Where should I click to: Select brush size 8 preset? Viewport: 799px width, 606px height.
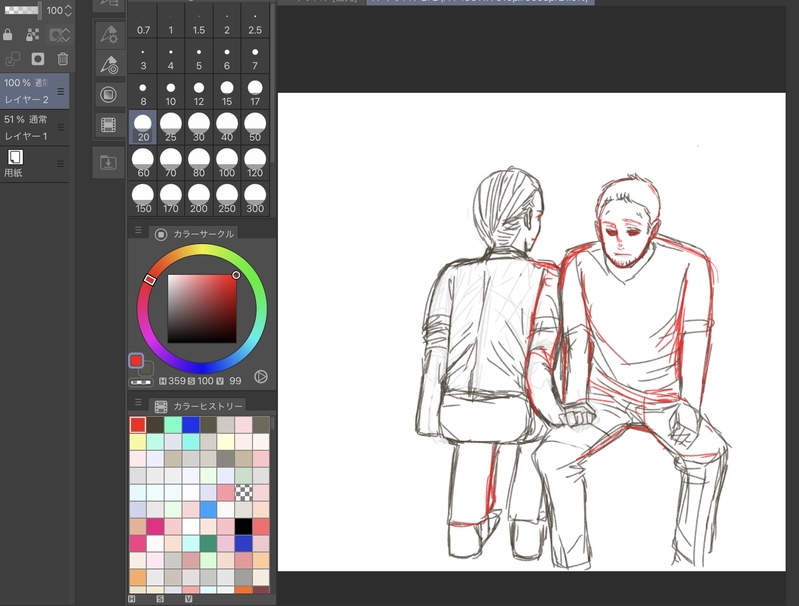[143, 93]
